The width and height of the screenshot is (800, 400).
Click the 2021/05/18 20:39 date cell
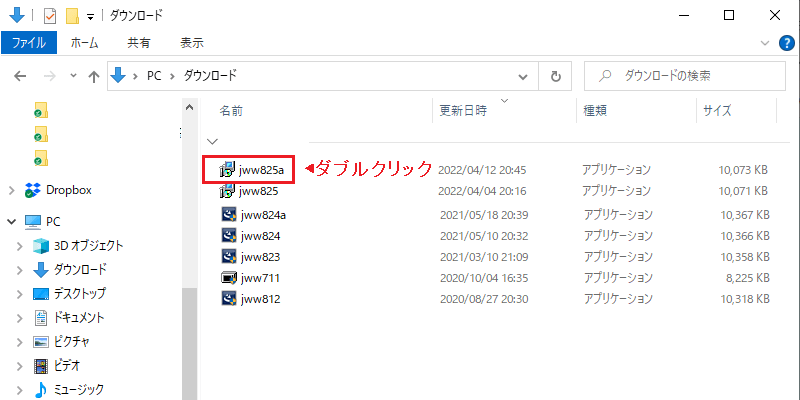coord(484,215)
